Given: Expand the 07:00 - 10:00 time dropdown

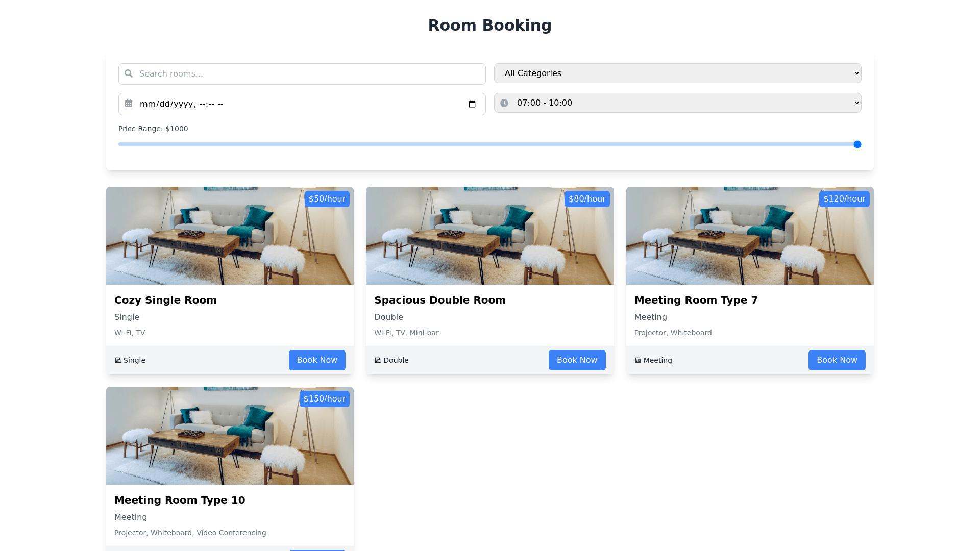Looking at the screenshot, I should pyautogui.click(x=677, y=103).
